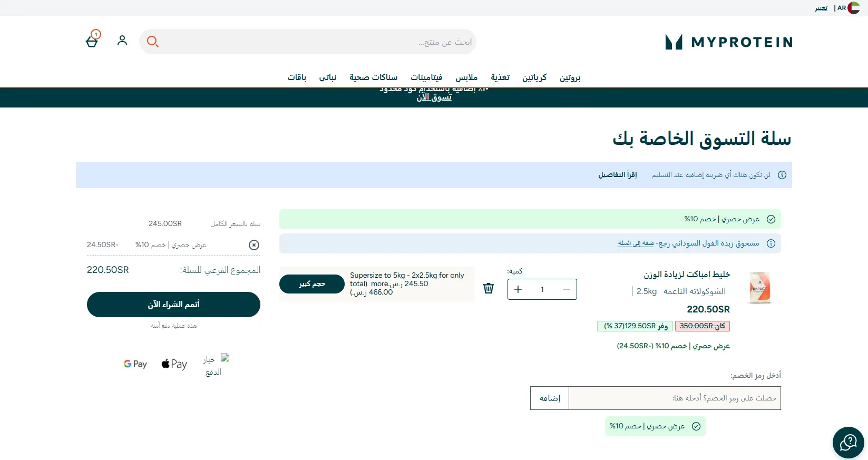Screen dimensions: 868x460
Task: Open the shopping basket icon
Action: [x=92, y=40]
